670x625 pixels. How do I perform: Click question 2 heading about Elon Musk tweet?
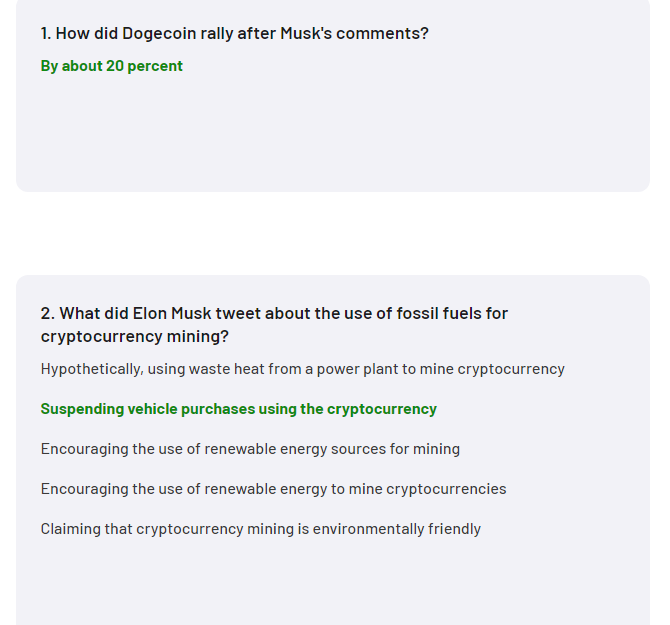tap(274, 325)
